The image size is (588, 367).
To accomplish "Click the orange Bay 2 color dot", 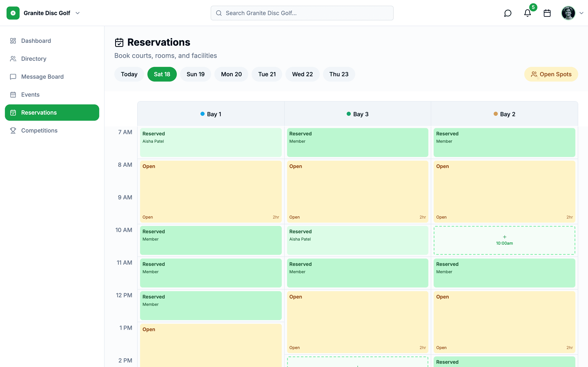I will point(496,114).
